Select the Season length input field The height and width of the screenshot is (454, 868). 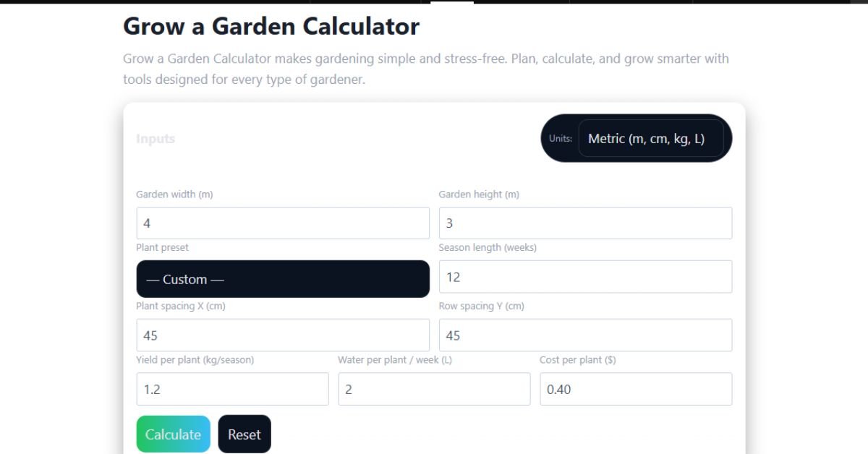coord(584,277)
